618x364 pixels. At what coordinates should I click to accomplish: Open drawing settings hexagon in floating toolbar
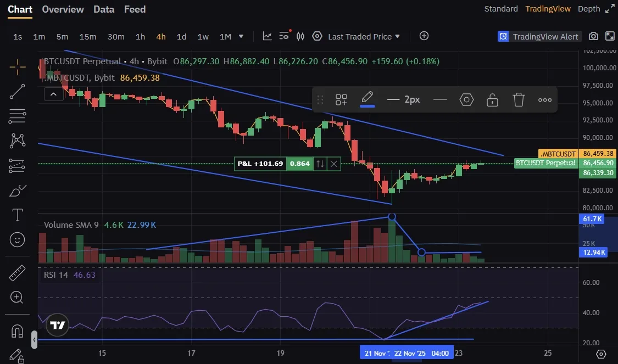[466, 100]
